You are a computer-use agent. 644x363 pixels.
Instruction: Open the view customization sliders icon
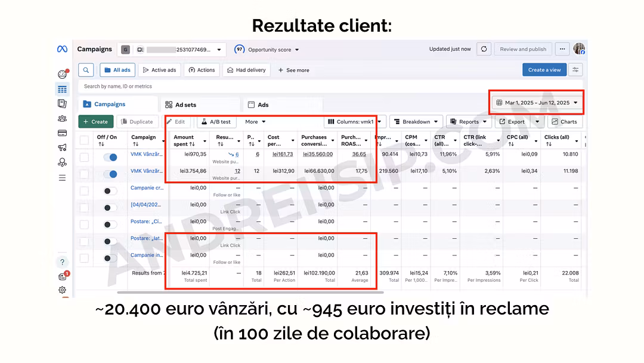[x=575, y=70]
